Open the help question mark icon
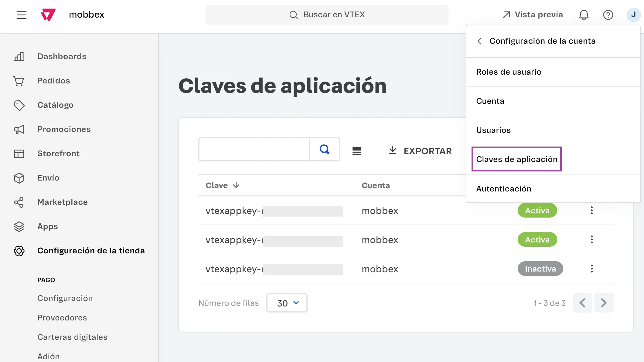644x362 pixels. click(608, 15)
